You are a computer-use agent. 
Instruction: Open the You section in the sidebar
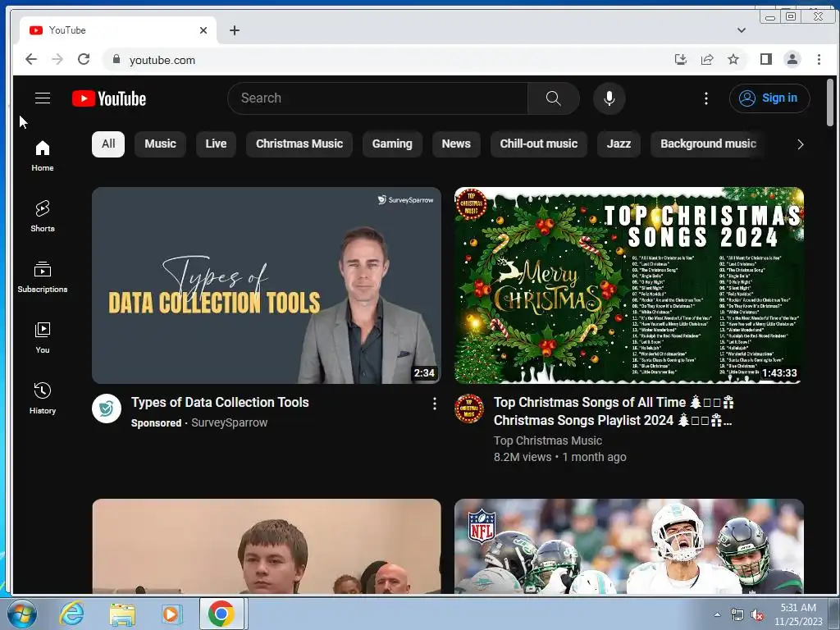(x=43, y=337)
